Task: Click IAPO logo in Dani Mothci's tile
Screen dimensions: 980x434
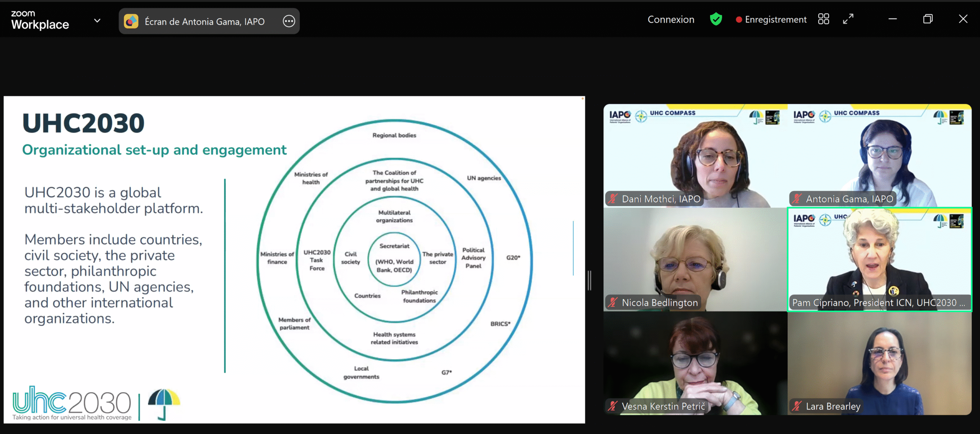Action: pyautogui.click(x=620, y=116)
